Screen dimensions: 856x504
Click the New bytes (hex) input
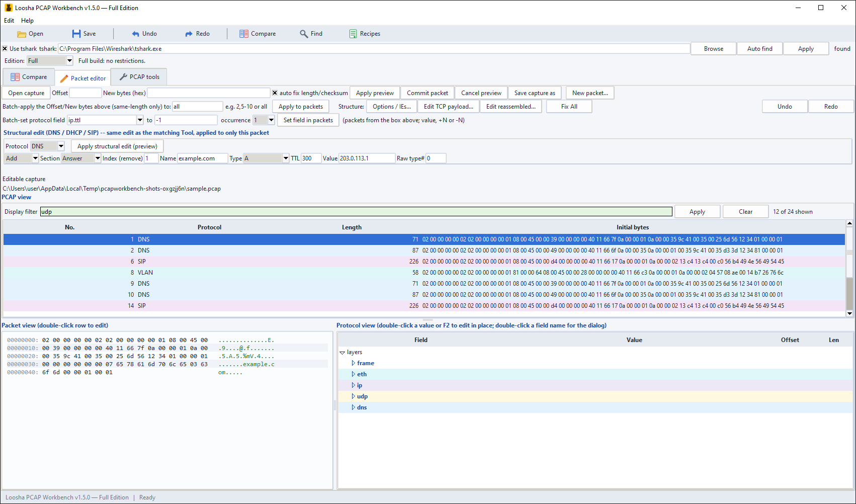[209, 93]
